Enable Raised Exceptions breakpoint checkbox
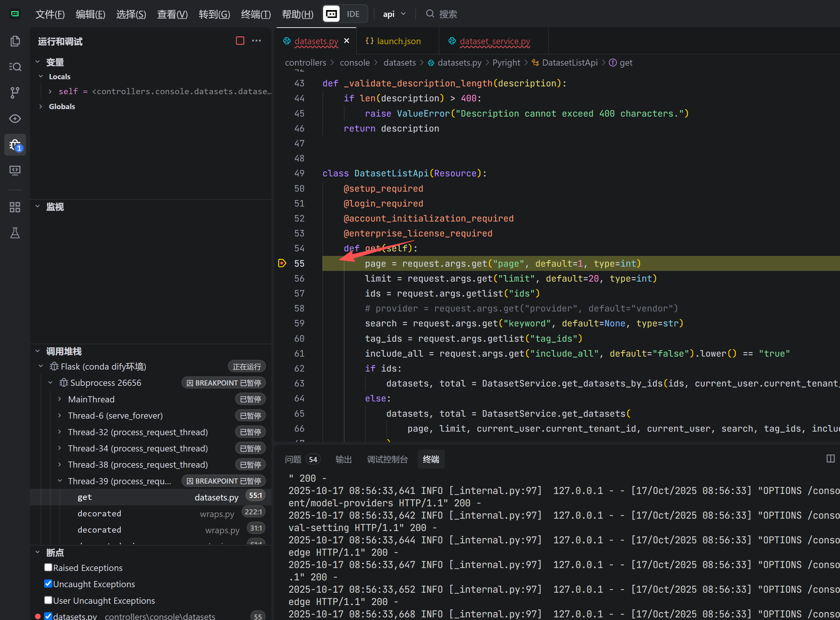The width and height of the screenshot is (840, 620). click(x=48, y=567)
